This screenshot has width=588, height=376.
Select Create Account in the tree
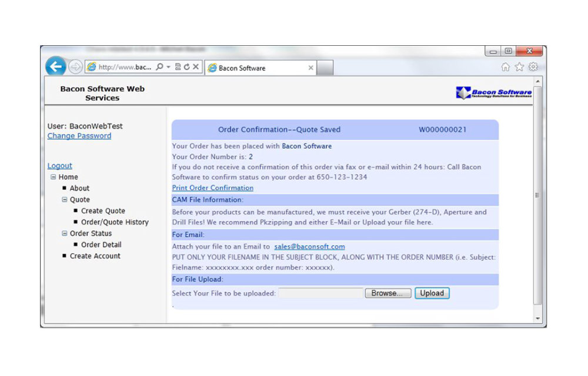pos(95,256)
